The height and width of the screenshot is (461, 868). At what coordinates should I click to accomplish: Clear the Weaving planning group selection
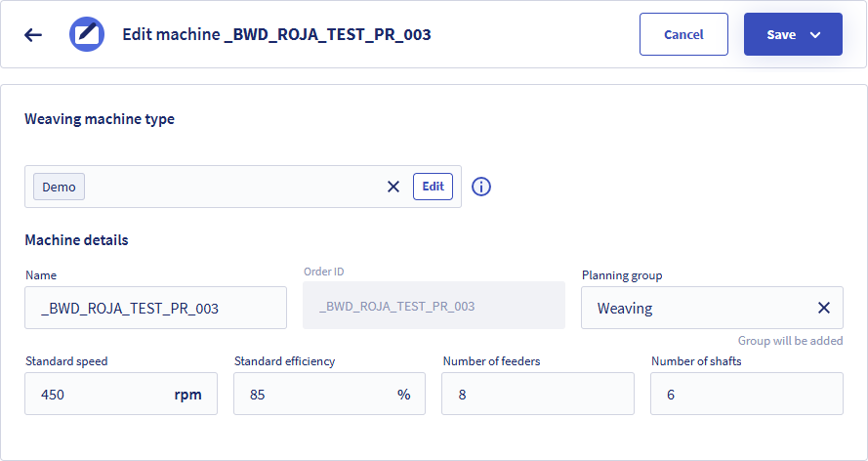point(824,308)
